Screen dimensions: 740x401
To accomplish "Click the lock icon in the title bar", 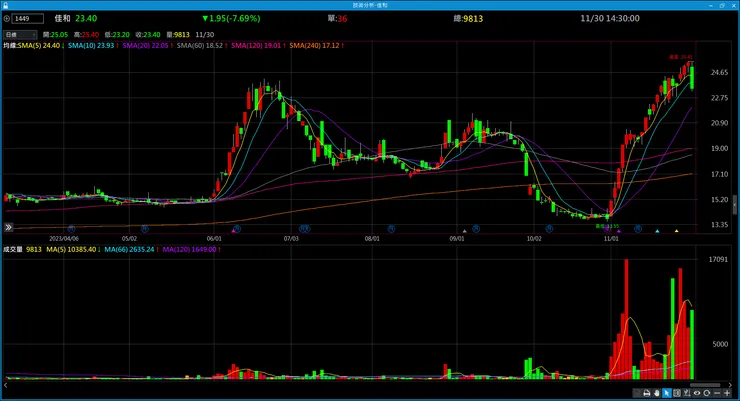I will point(6,5).
